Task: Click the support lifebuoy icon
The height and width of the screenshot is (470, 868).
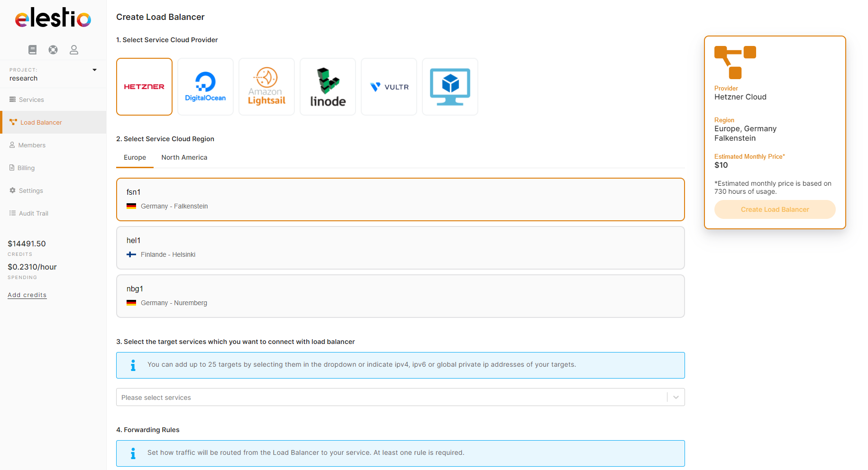Action: tap(53, 50)
